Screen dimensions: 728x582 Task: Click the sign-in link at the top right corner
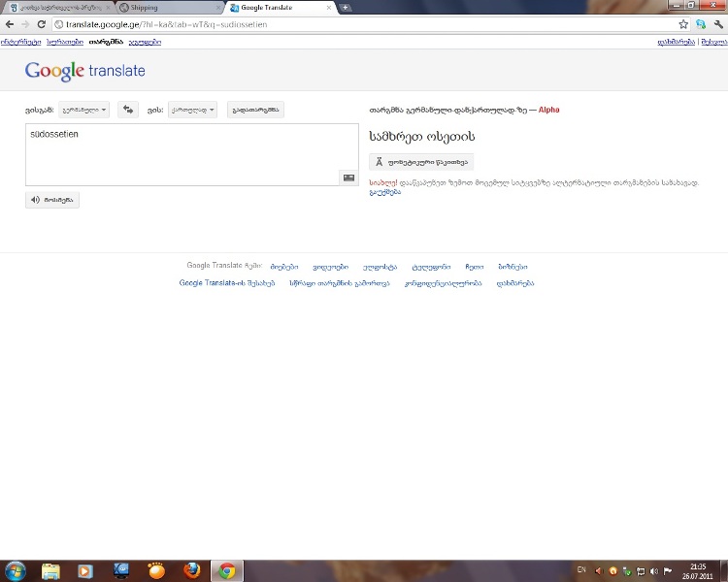click(x=714, y=42)
